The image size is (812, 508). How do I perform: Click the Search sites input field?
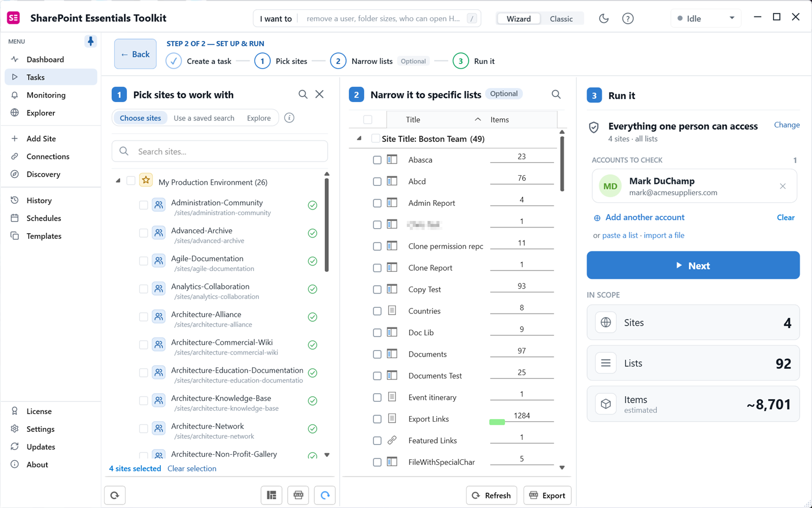click(220, 151)
